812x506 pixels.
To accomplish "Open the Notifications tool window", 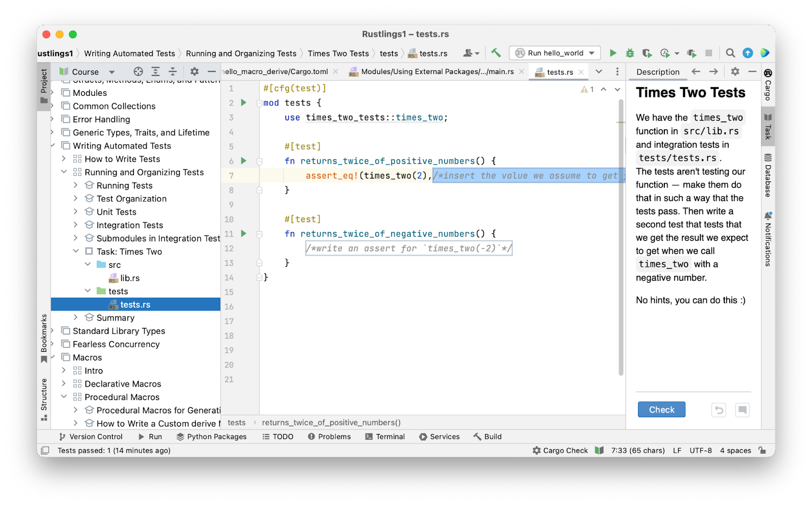I will point(768,239).
